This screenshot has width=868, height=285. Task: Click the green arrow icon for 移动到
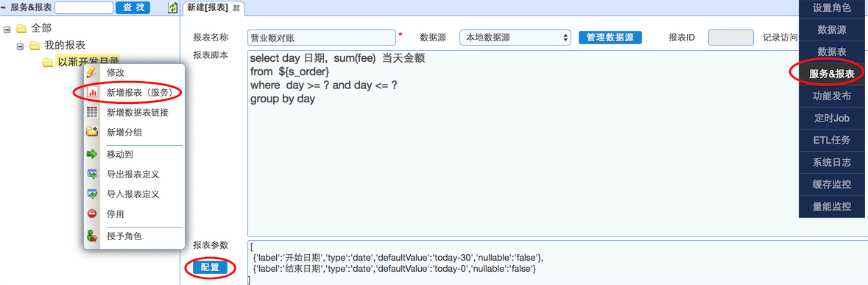(x=92, y=155)
